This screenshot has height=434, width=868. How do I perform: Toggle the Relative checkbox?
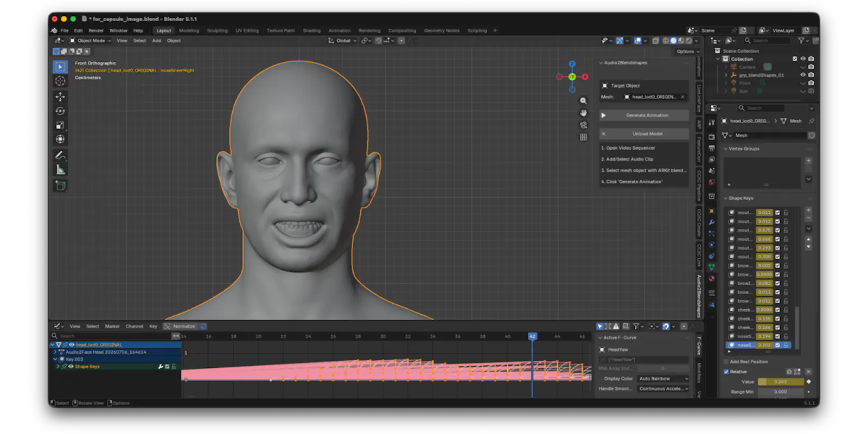tap(726, 372)
